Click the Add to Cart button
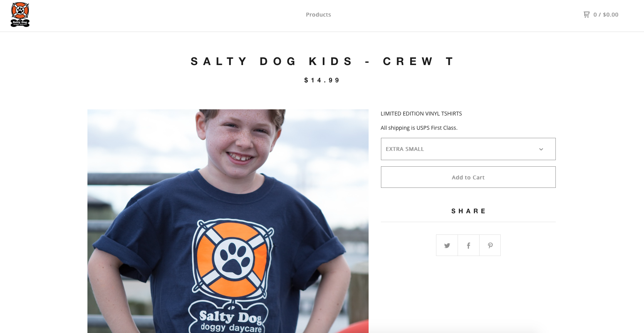 pos(468,177)
